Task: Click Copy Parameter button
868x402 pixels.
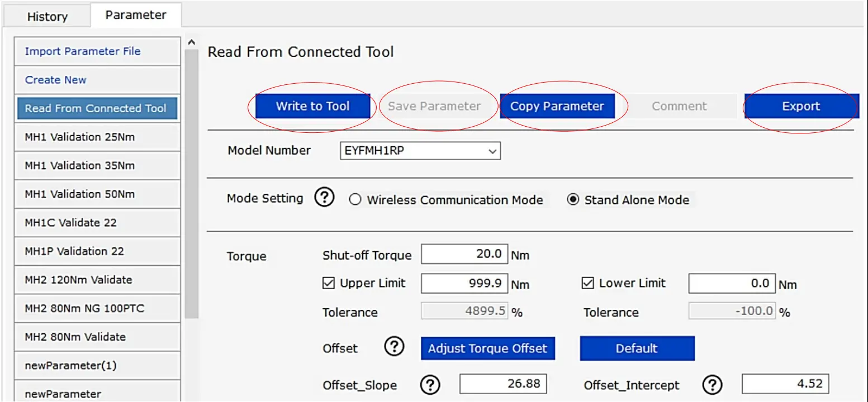Action: (x=557, y=106)
